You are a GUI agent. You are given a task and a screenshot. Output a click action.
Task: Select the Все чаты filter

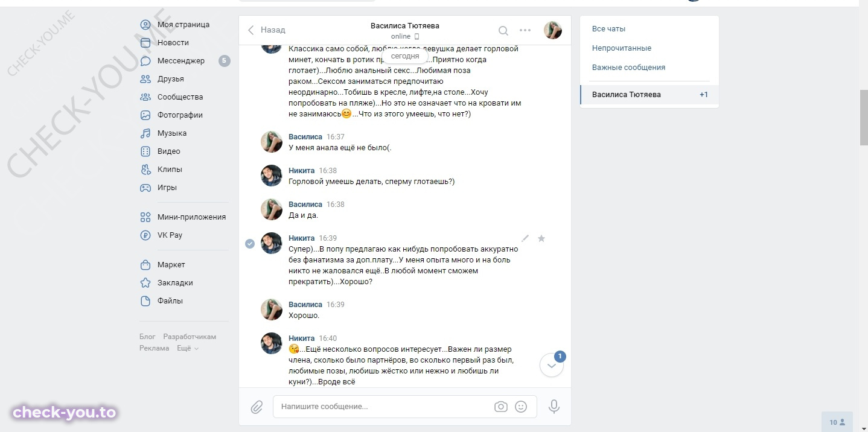click(608, 29)
